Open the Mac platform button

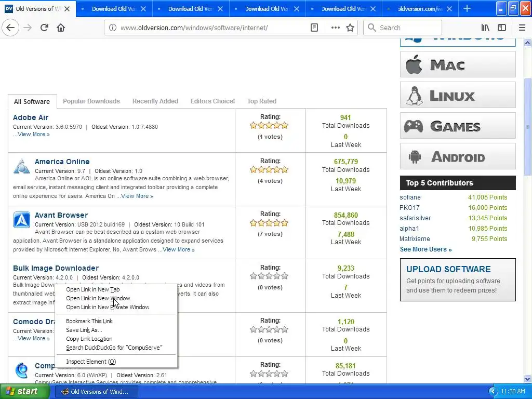click(x=458, y=64)
